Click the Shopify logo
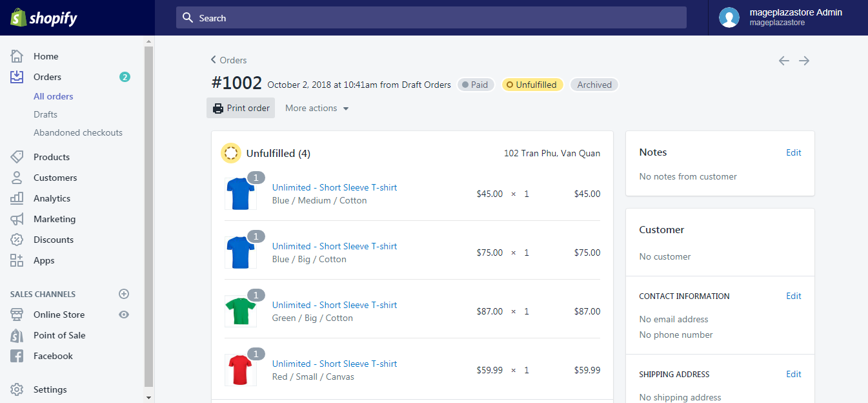The image size is (868, 403). [44, 18]
